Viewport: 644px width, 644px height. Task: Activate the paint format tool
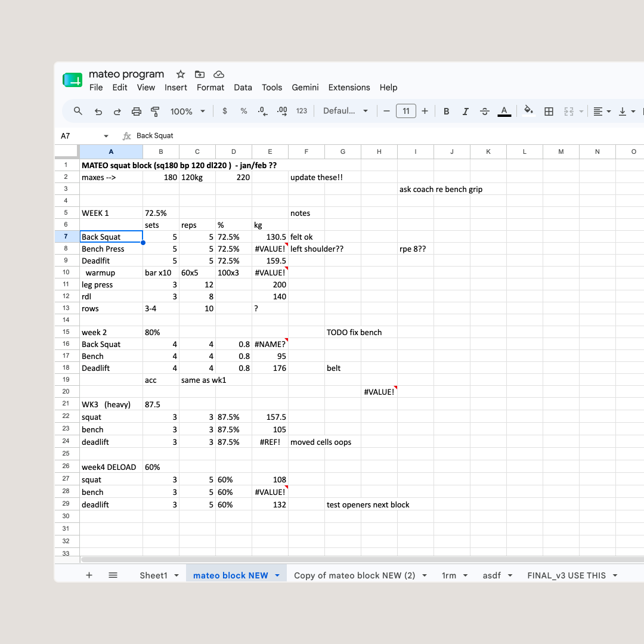(155, 111)
